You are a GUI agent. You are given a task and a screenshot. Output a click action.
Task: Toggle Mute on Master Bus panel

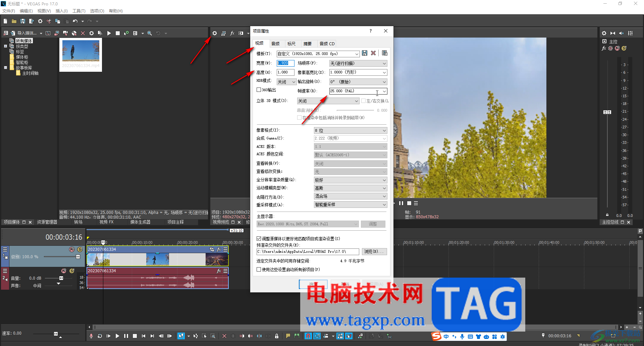pos(617,48)
